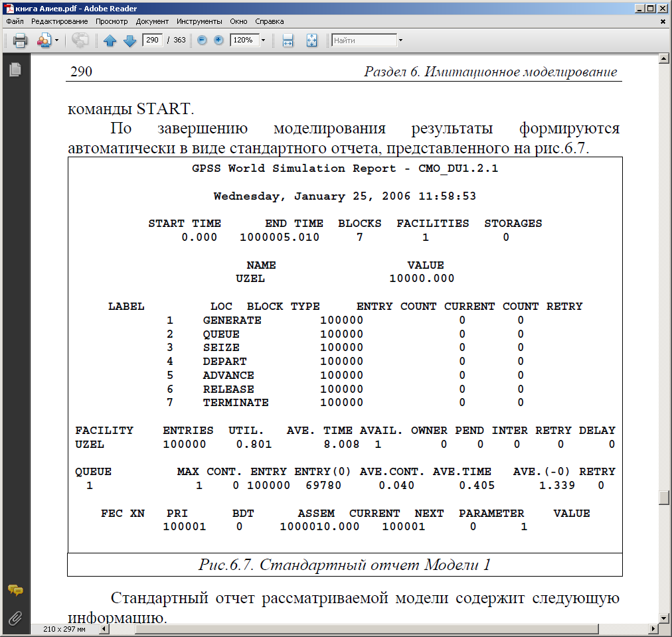Viewport: 672px width, 637px height.
Task: Open the Инструменты menu
Action: click(199, 21)
